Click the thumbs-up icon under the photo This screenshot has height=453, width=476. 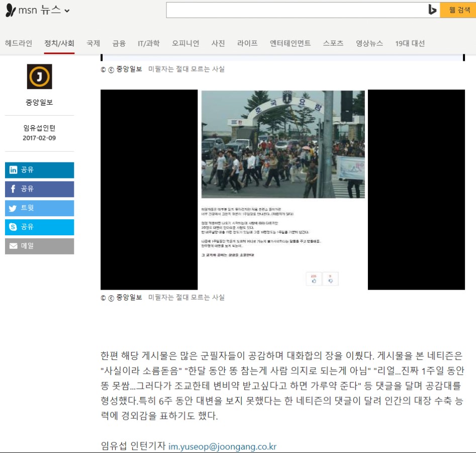[x=314, y=279]
